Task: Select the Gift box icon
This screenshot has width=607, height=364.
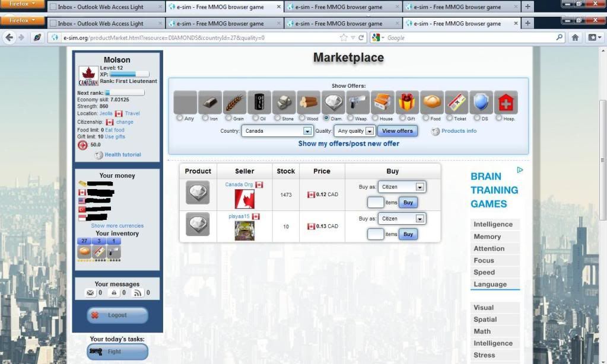Action: coord(407,103)
